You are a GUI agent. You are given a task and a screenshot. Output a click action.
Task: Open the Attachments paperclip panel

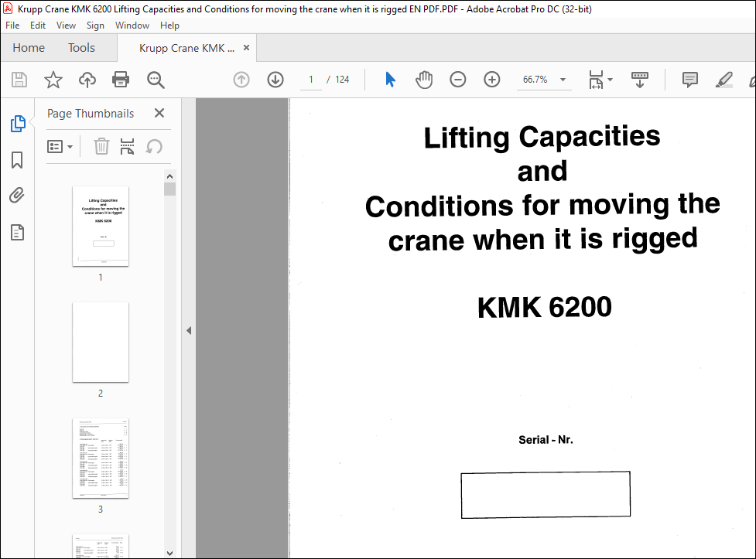(x=17, y=196)
